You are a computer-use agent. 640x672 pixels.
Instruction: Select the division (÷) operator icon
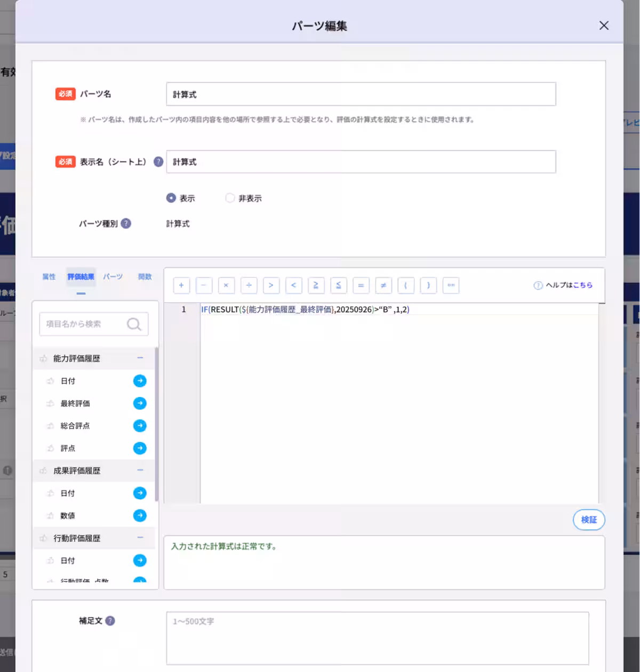click(249, 285)
